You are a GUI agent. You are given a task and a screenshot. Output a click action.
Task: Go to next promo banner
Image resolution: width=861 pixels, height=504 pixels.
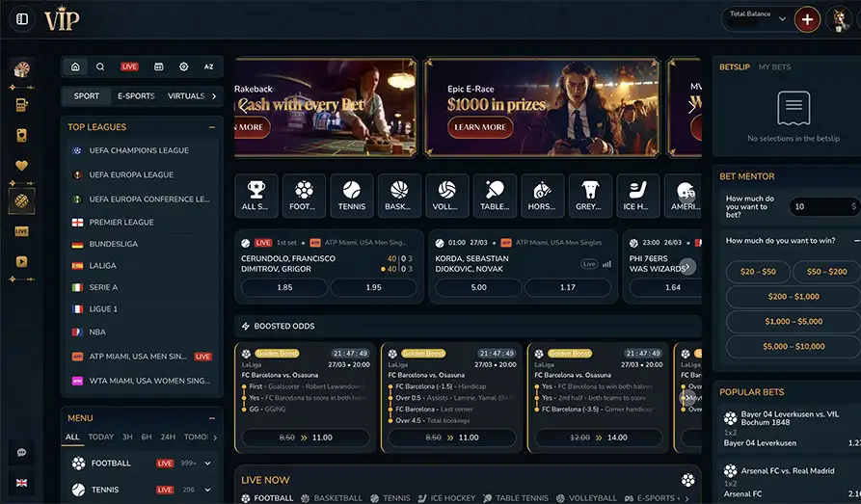[x=692, y=107]
